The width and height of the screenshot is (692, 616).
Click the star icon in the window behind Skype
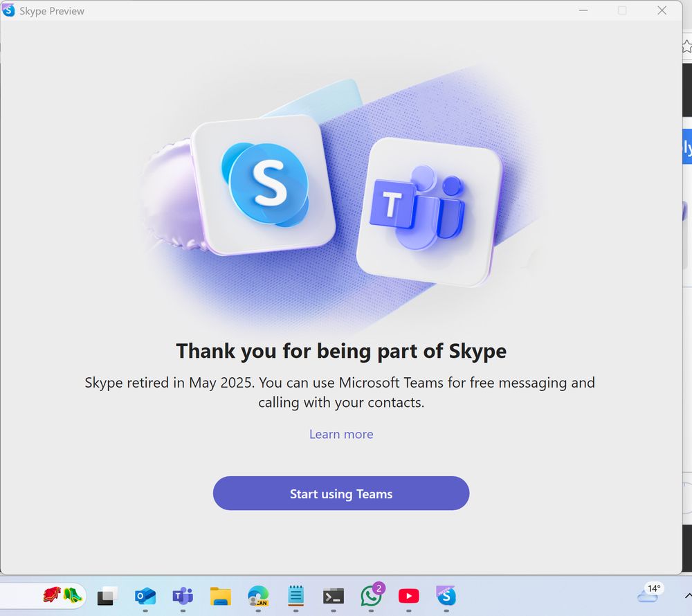pyautogui.click(x=687, y=46)
